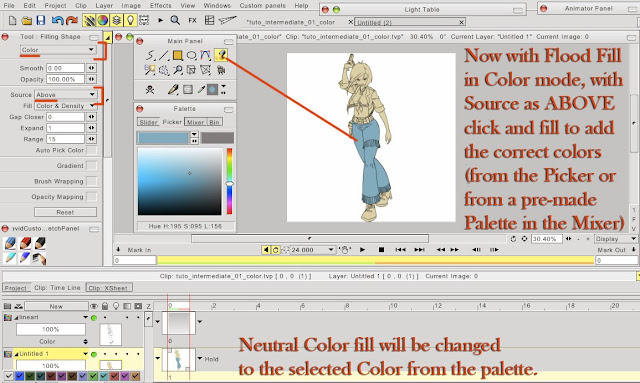
Task: Change the lineart layer Color blend mode
Action: pyautogui.click(x=52, y=341)
